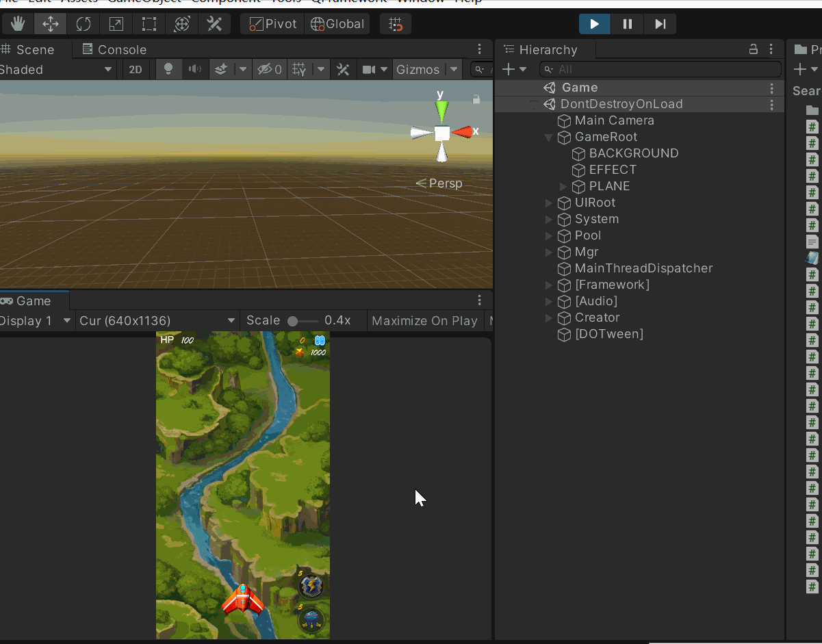Click the red X axis gizmo cone

click(463, 131)
